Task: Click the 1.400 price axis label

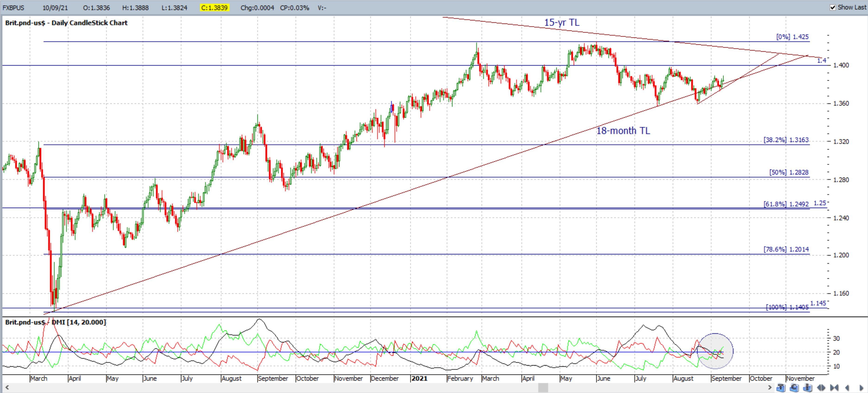Action: coord(841,65)
